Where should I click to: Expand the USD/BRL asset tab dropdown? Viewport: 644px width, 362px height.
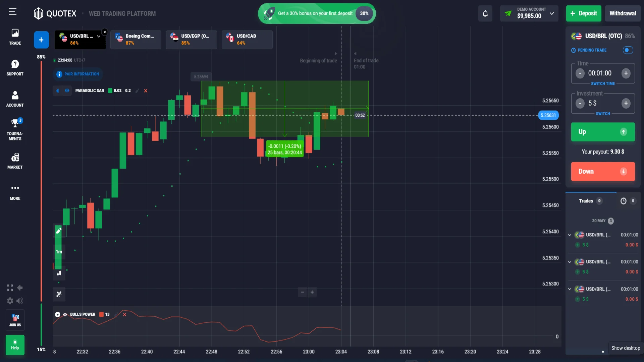click(x=99, y=36)
